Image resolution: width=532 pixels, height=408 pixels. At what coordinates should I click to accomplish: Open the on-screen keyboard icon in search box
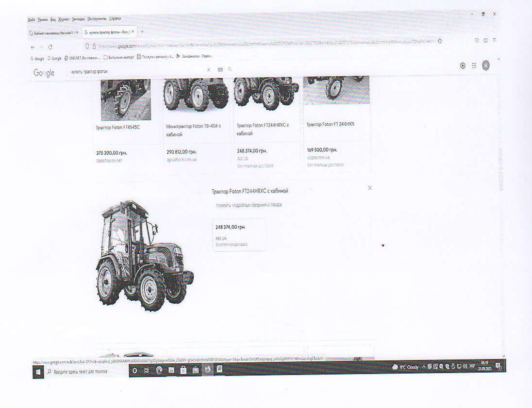pyautogui.click(x=220, y=69)
